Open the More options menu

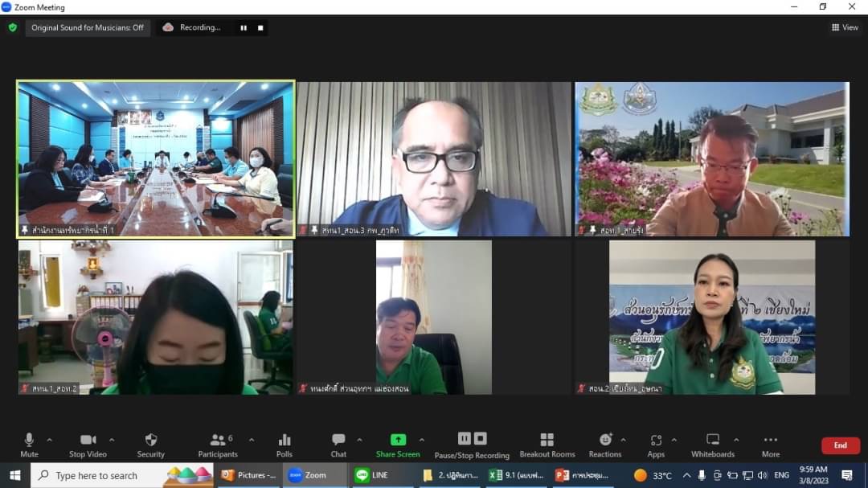(771, 445)
